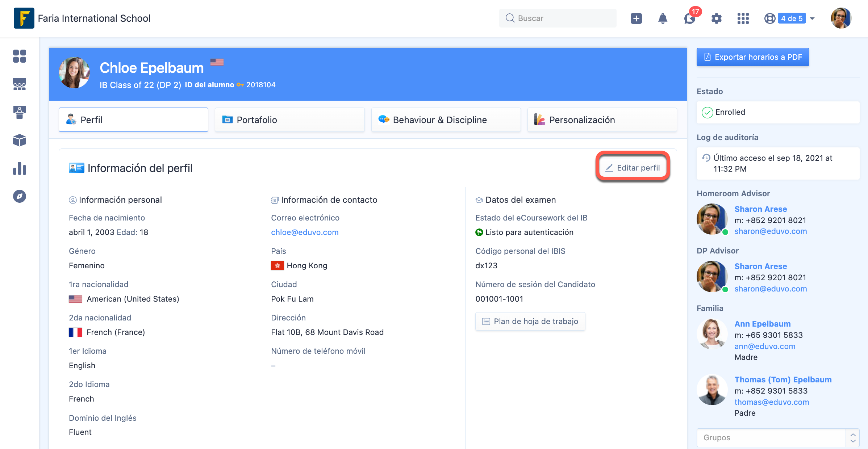Open the chloe@eduvo.com email link

coord(305,232)
